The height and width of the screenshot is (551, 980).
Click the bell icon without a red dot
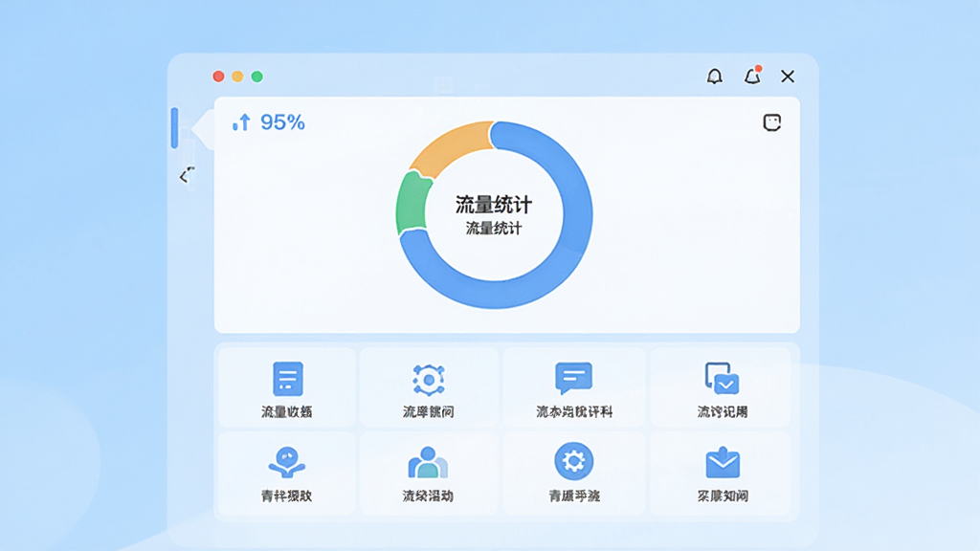714,77
